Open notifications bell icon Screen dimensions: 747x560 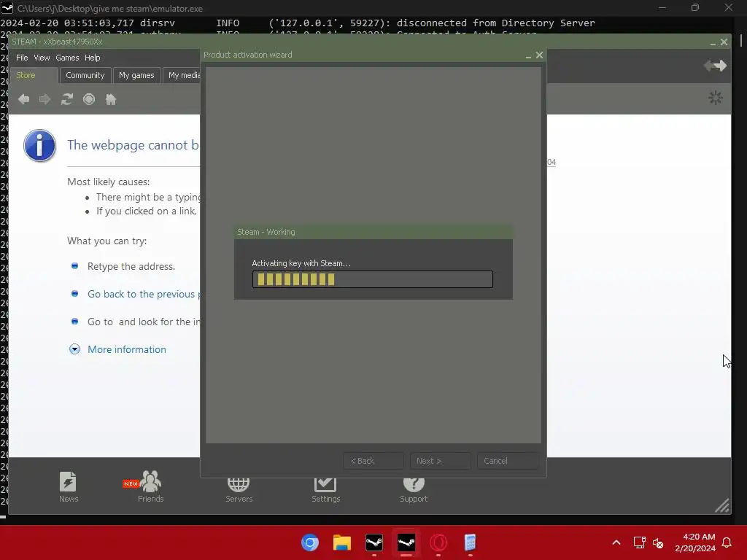(x=727, y=542)
